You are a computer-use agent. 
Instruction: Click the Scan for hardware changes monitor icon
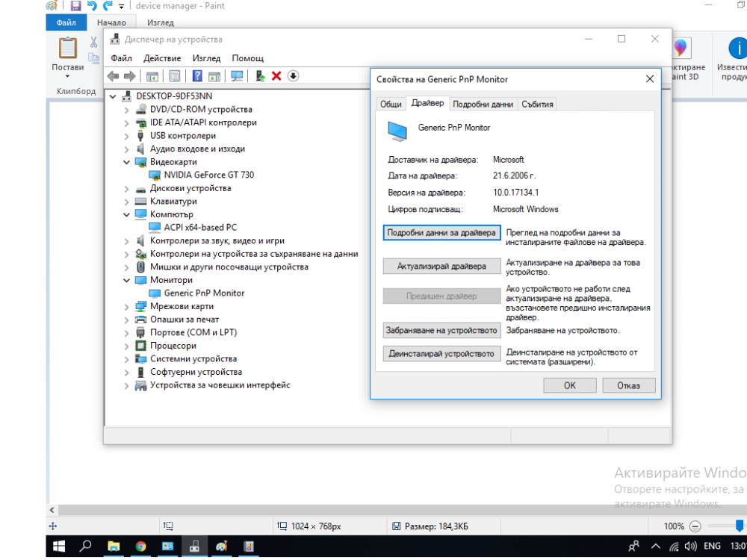click(x=237, y=76)
